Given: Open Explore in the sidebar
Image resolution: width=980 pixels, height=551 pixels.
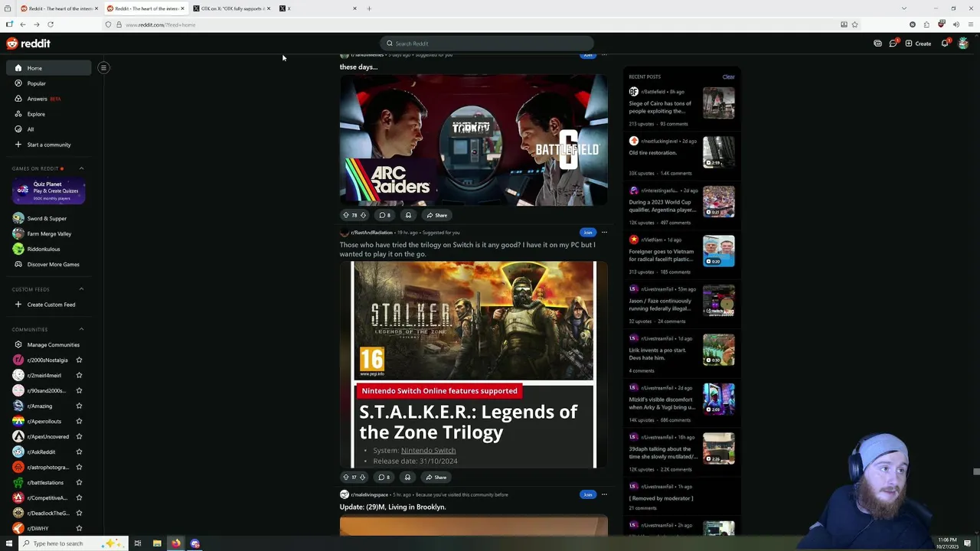Looking at the screenshot, I should pos(36,114).
